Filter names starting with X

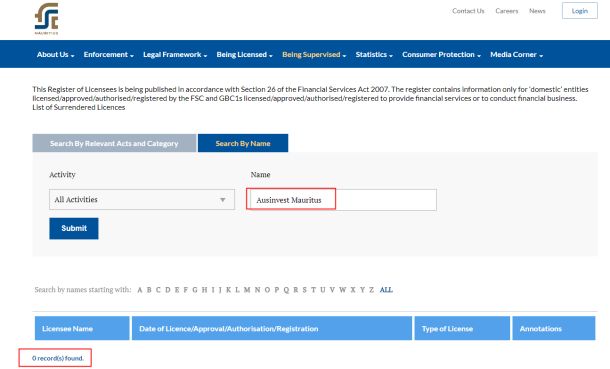point(353,290)
